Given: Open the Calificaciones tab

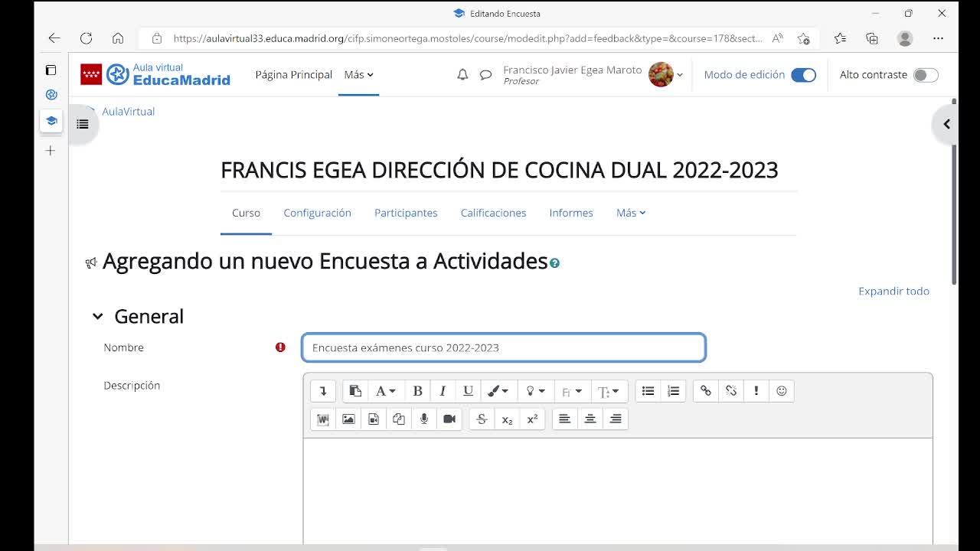Looking at the screenshot, I should coord(493,213).
